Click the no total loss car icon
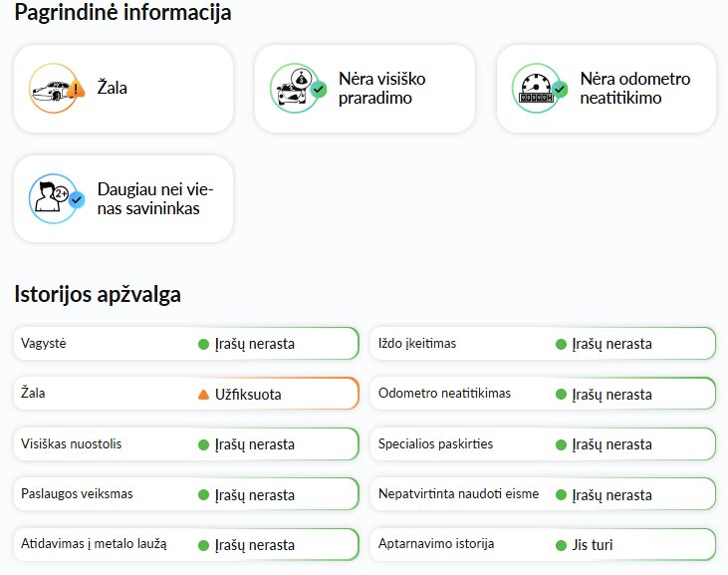 298,89
